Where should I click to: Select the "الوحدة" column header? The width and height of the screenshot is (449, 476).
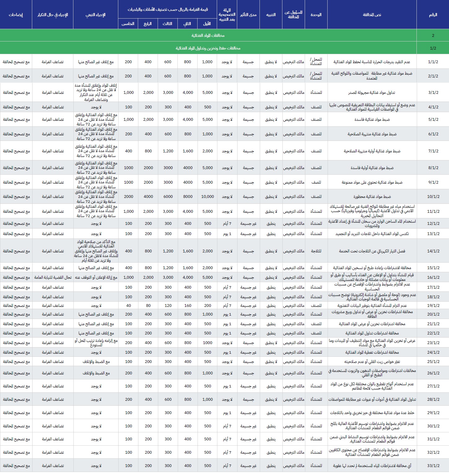tap(316, 15)
